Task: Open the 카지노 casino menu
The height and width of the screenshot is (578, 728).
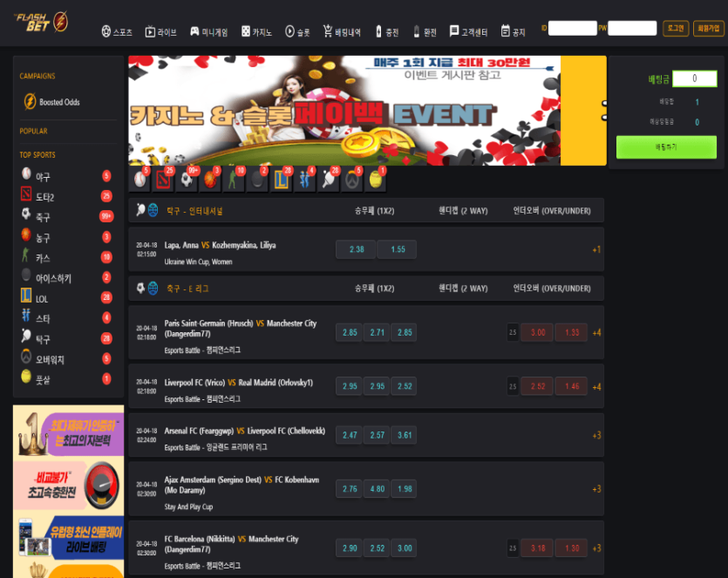Action: 256,32
